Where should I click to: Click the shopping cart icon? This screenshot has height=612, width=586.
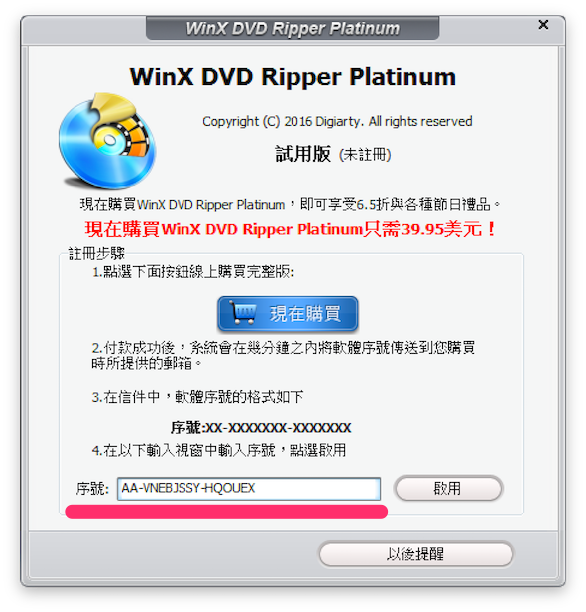242,313
